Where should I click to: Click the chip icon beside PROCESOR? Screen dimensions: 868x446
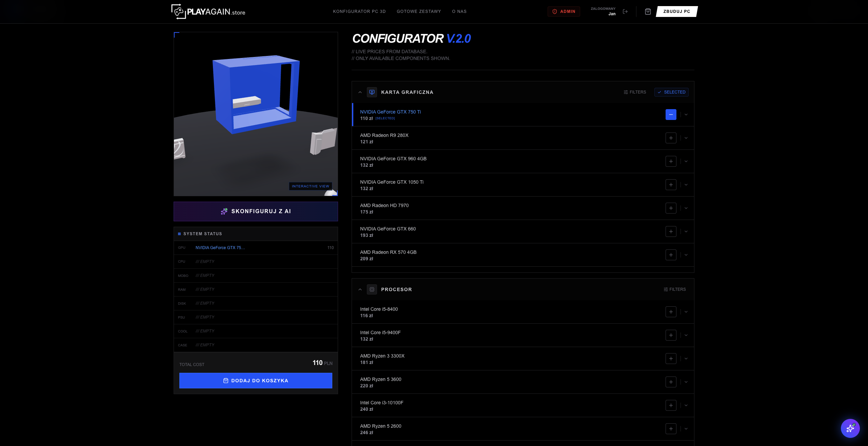[372, 289]
